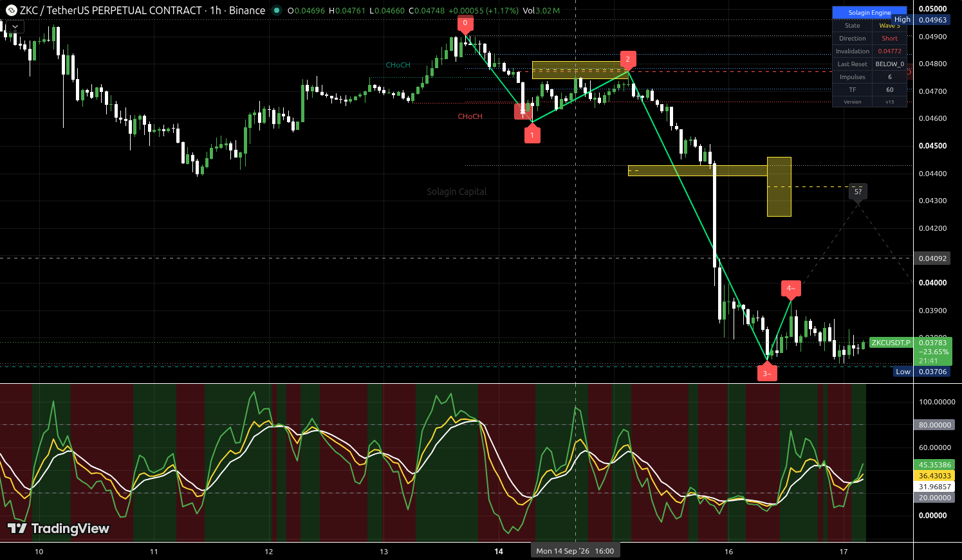Image resolution: width=962 pixels, height=560 pixels.
Task: Select the projected 5? wave label
Action: pyautogui.click(x=858, y=192)
